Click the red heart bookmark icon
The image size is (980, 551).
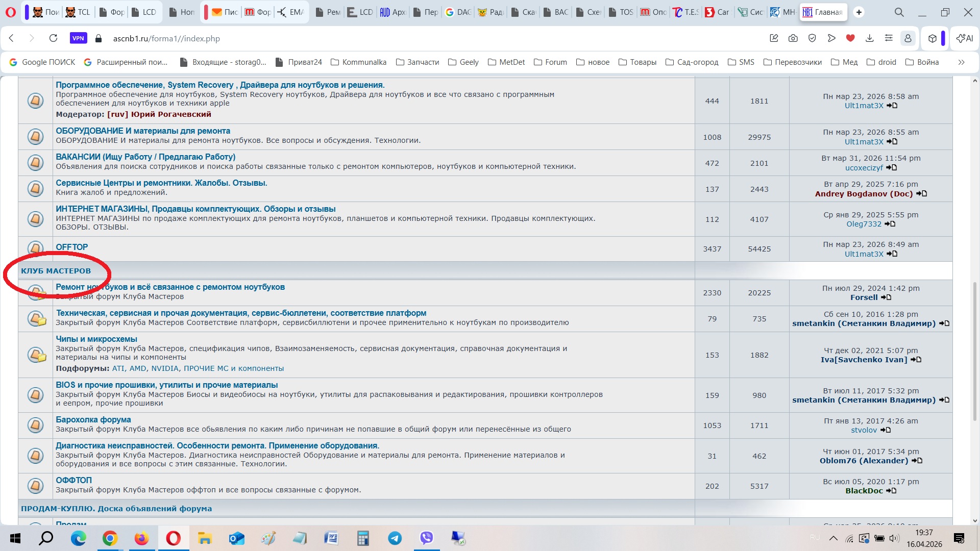point(850,38)
